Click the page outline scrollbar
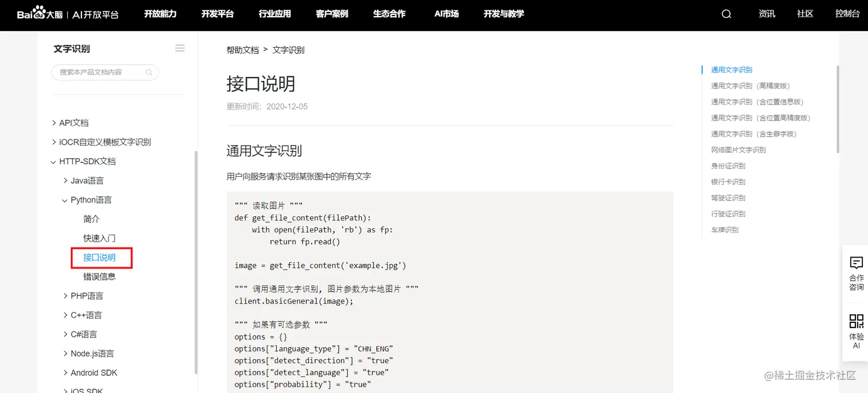 coord(838,109)
